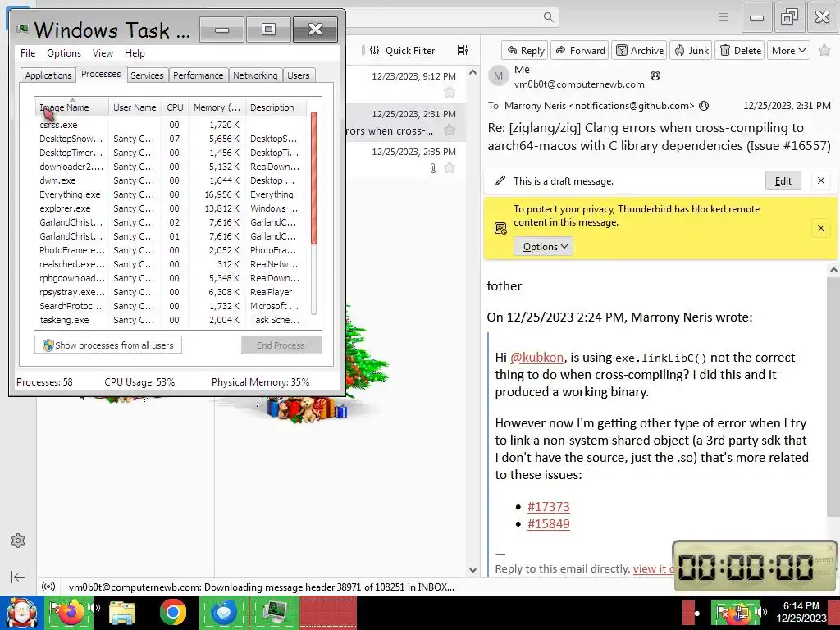Switch to the Performance tab
Image resolution: width=840 pixels, height=630 pixels.
[199, 75]
